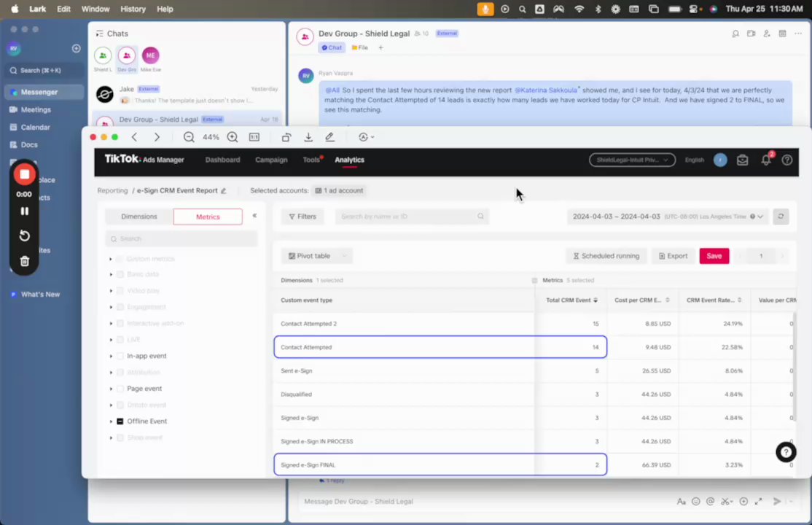Image resolution: width=812 pixels, height=525 pixels.
Task: Open Messenger in Lark sidebar
Action: pos(44,93)
